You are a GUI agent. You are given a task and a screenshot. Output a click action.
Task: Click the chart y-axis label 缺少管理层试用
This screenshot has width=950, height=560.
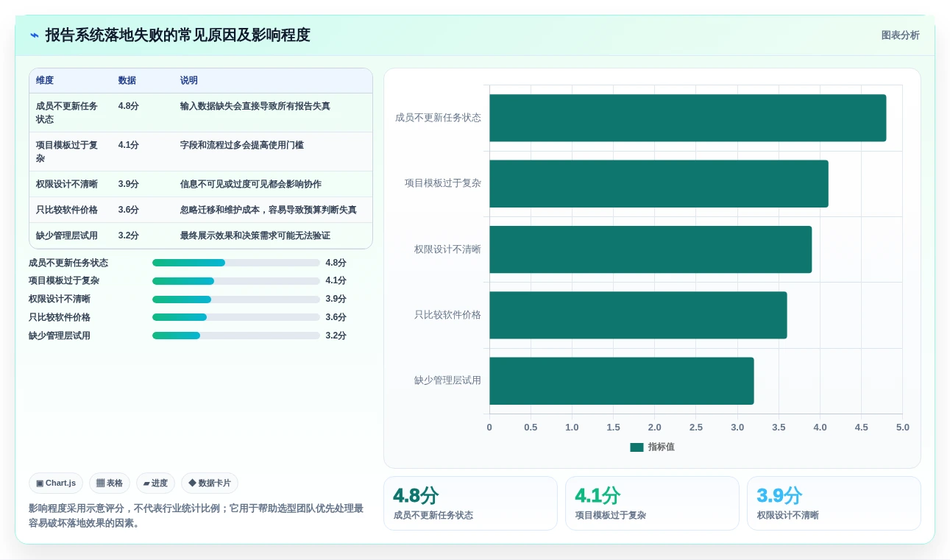(447, 380)
